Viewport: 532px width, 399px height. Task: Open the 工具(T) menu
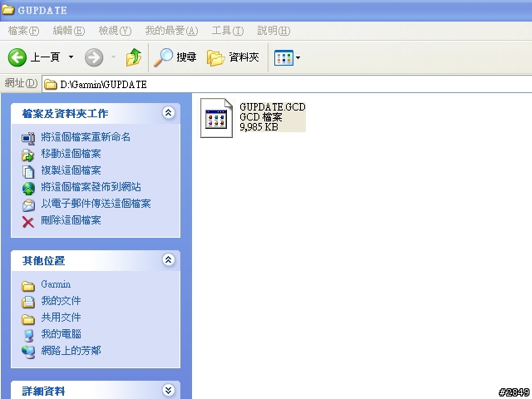pyautogui.click(x=227, y=31)
